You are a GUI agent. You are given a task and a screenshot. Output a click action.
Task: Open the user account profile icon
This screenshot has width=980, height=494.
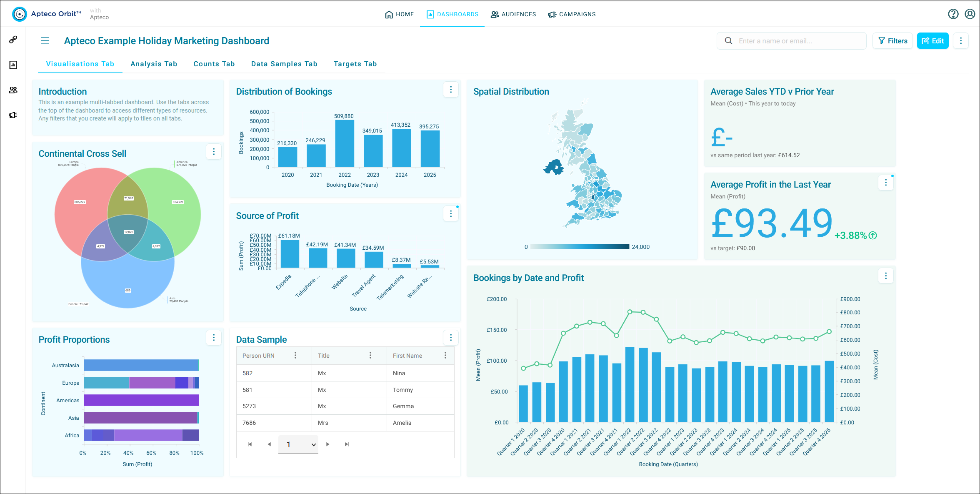point(970,14)
